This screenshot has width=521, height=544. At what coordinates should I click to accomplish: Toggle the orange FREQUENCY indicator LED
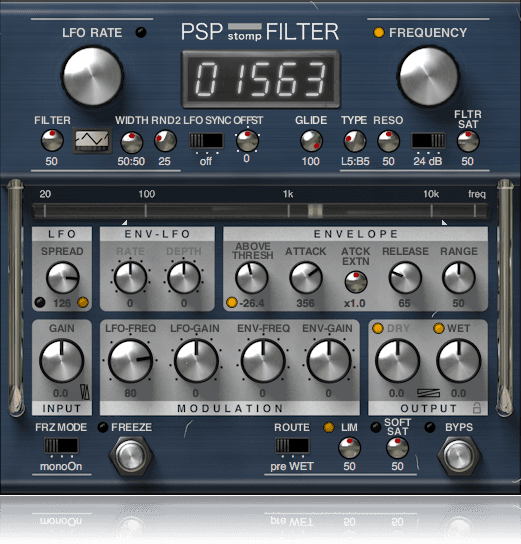378,33
